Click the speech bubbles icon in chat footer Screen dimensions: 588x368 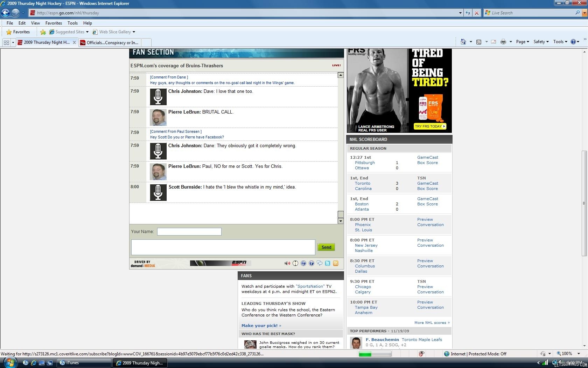click(320, 263)
